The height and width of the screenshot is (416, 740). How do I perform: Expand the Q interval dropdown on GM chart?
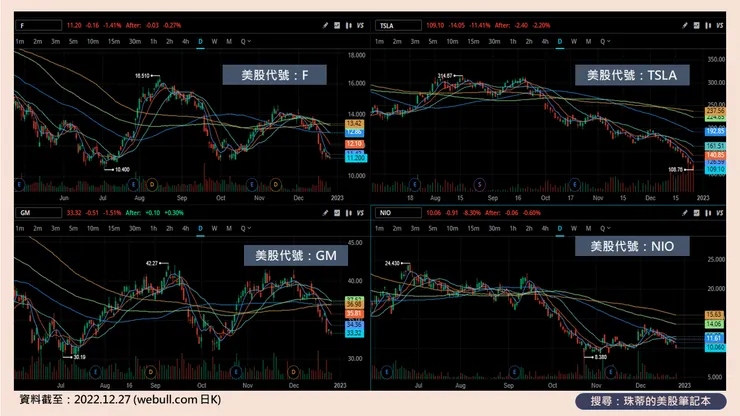click(x=246, y=229)
